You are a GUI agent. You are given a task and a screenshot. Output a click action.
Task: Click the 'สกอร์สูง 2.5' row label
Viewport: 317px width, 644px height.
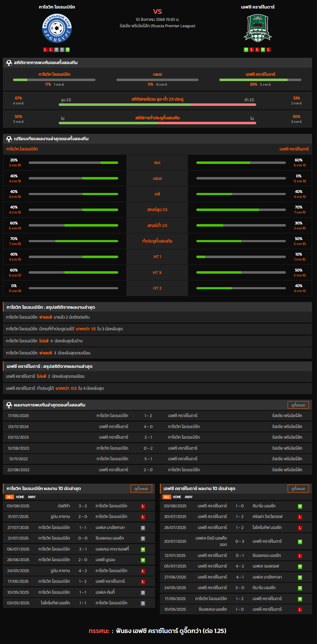157,210
